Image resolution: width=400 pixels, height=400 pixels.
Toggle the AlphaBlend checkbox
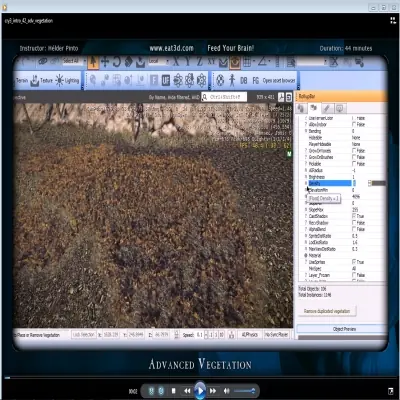tap(354, 229)
